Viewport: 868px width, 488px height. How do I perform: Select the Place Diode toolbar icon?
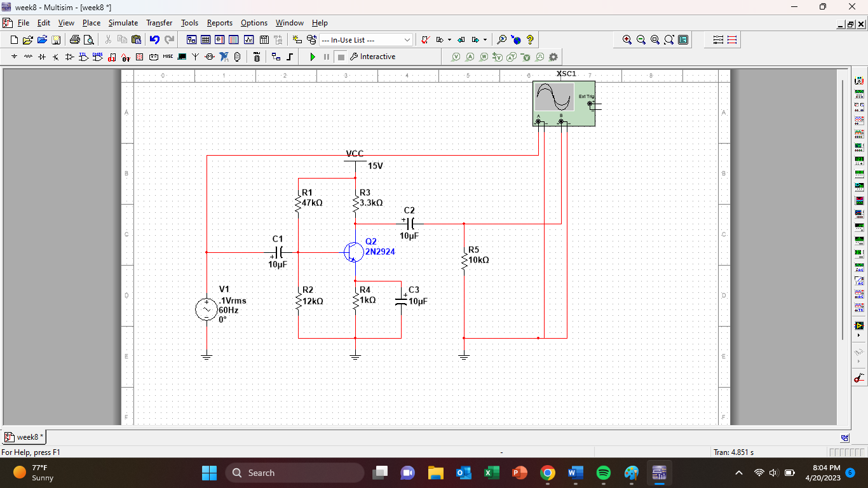42,57
